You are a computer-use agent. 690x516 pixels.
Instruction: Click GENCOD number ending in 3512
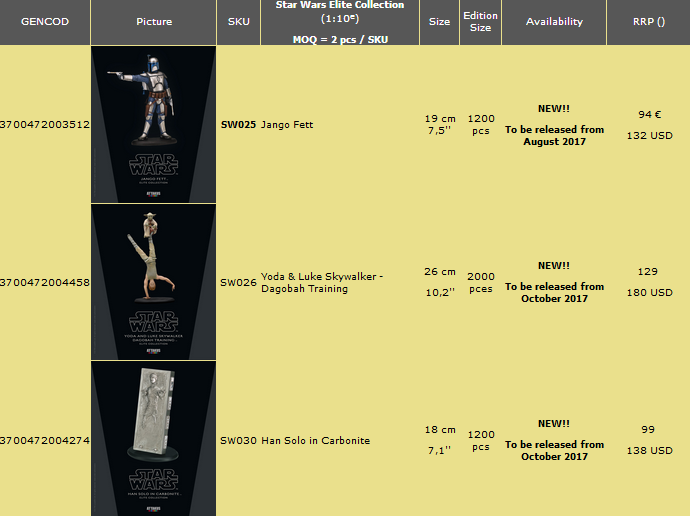pos(45,125)
